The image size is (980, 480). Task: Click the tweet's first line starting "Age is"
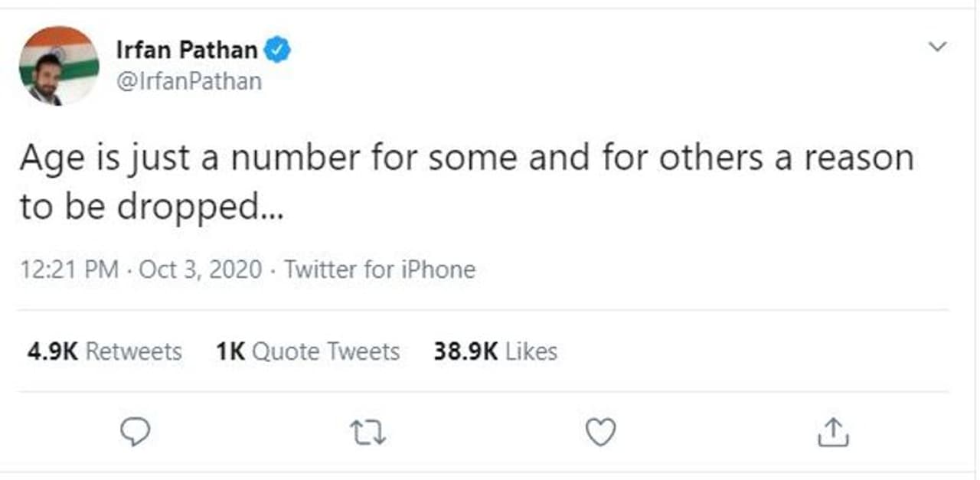pos(466,158)
